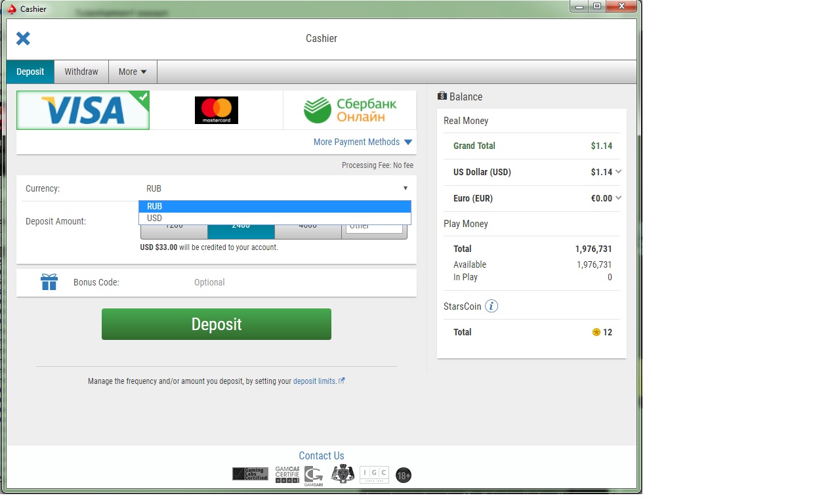Click the green Deposit button
The height and width of the screenshot is (504, 836).
pos(217,324)
